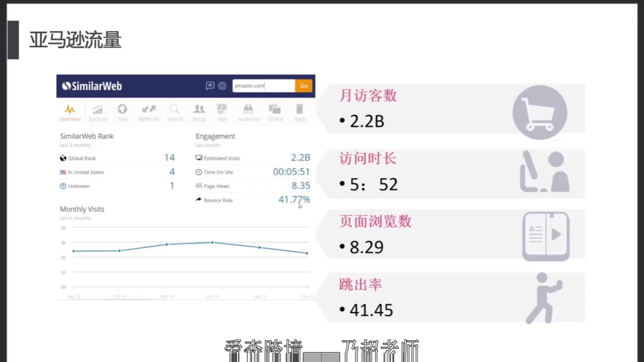Click the SimilarWeb Rank heading
The width and height of the screenshot is (644, 362).
pos(87,136)
